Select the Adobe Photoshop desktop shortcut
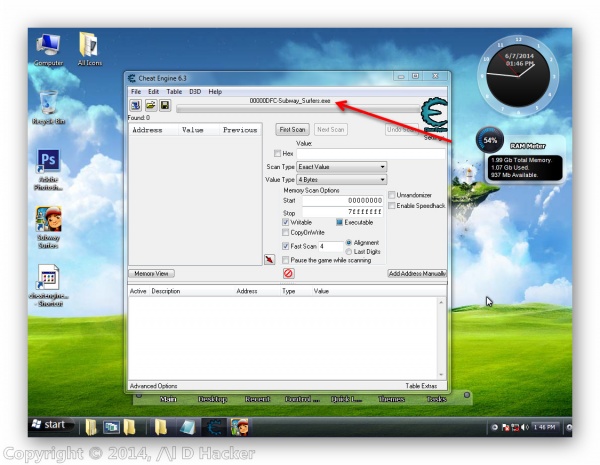This screenshot has width=600, height=465. click(x=48, y=169)
